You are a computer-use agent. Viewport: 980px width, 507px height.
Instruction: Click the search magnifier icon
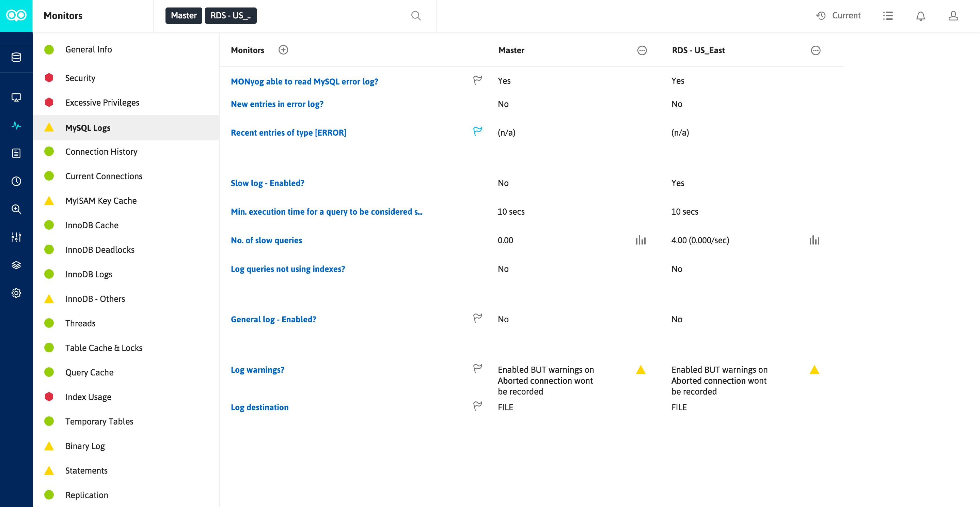tap(416, 16)
